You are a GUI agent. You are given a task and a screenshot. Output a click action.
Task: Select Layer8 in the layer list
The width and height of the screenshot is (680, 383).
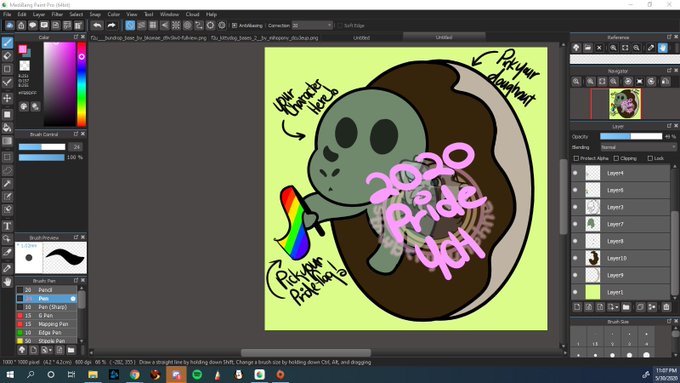(x=621, y=241)
